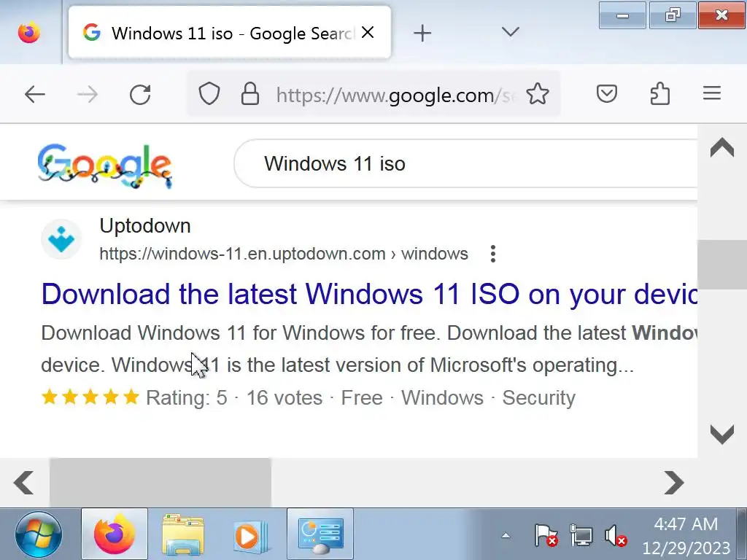
Task: Go forward one page with the arrow
Action: pos(88,94)
